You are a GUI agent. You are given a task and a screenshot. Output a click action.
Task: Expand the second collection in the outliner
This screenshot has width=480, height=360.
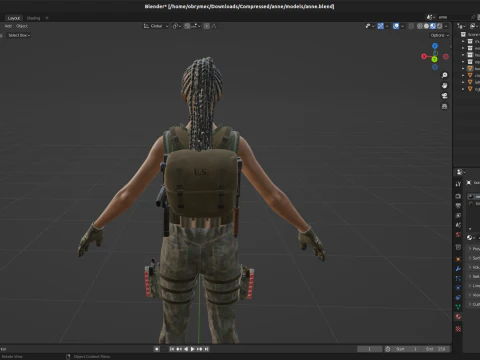[463, 48]
